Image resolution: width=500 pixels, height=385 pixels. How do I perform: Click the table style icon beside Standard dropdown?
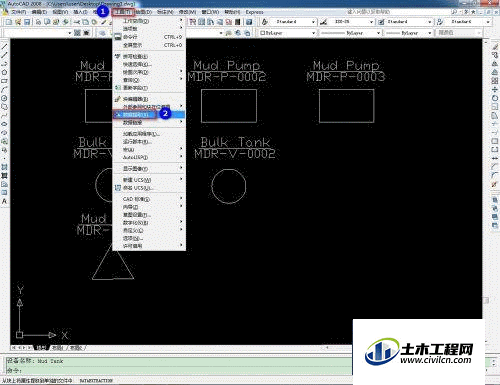coord(381,22)
